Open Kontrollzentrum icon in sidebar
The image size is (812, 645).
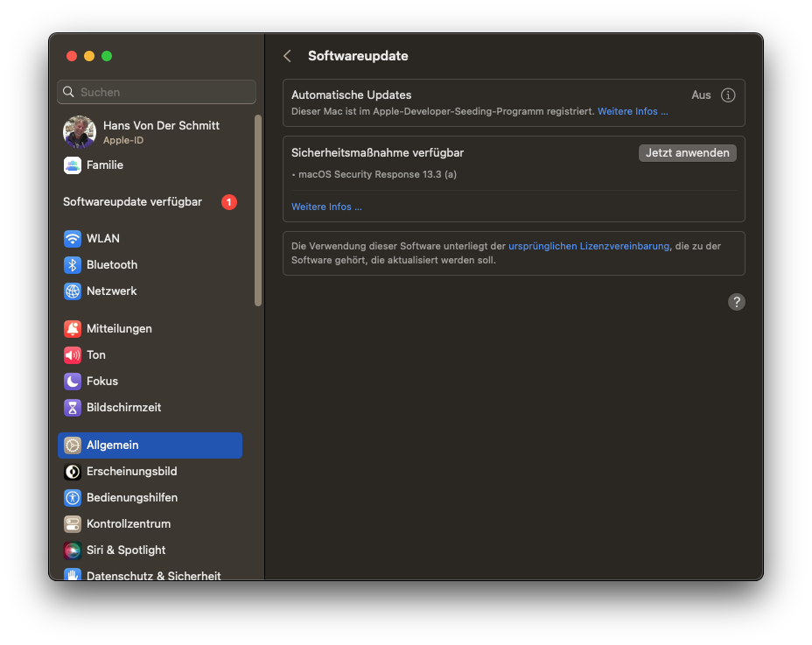[73, 524]
